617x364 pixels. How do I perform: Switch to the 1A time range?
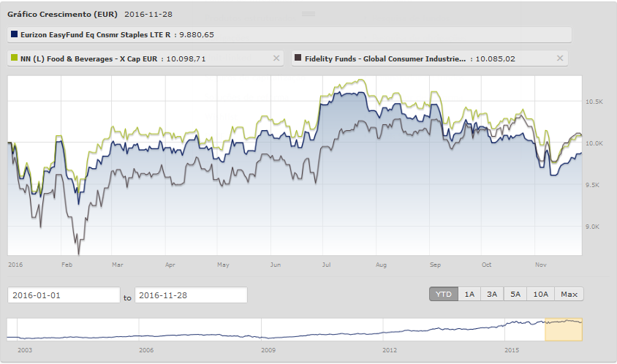point(469,294)
